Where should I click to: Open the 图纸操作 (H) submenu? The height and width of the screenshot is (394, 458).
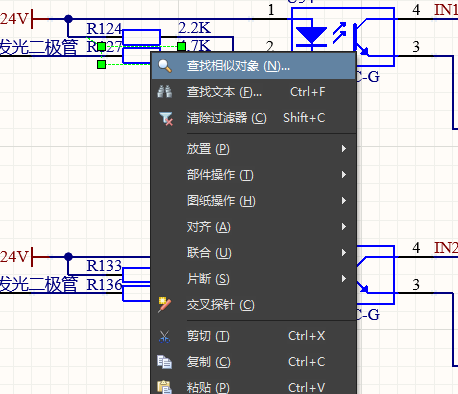pyautogui.click(x=254, y=201)
